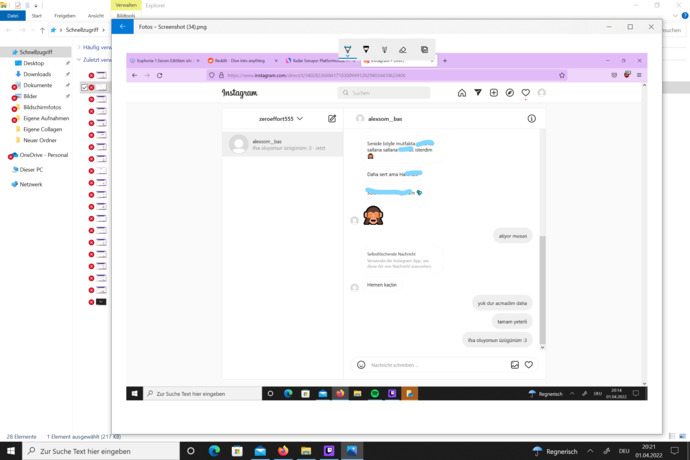Minimize the Photos window
Screen dimensions: 690x460
609,26
